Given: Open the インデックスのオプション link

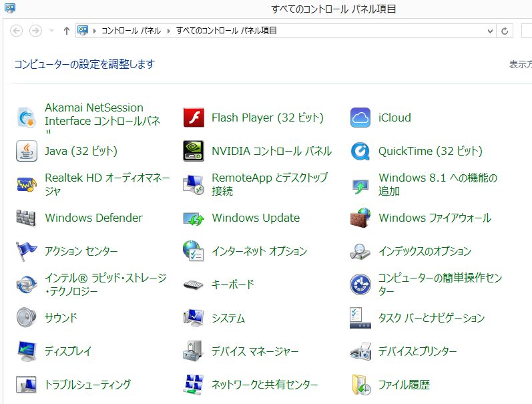Looking at the screenshot, I should point(425,251).
